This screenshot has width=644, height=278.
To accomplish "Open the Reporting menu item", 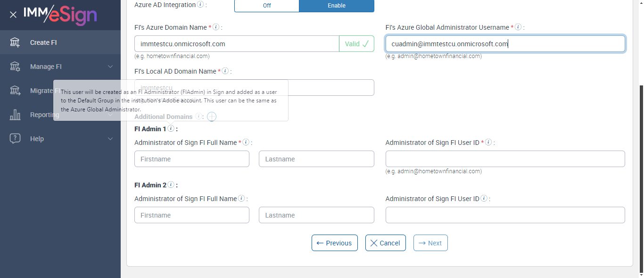I will (x=45, y=115).
